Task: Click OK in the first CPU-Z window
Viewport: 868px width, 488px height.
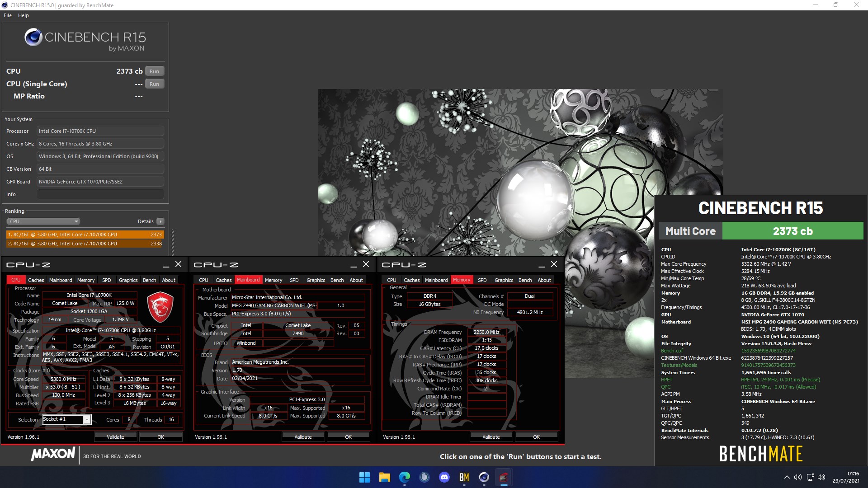Action: tap(160, 437)
